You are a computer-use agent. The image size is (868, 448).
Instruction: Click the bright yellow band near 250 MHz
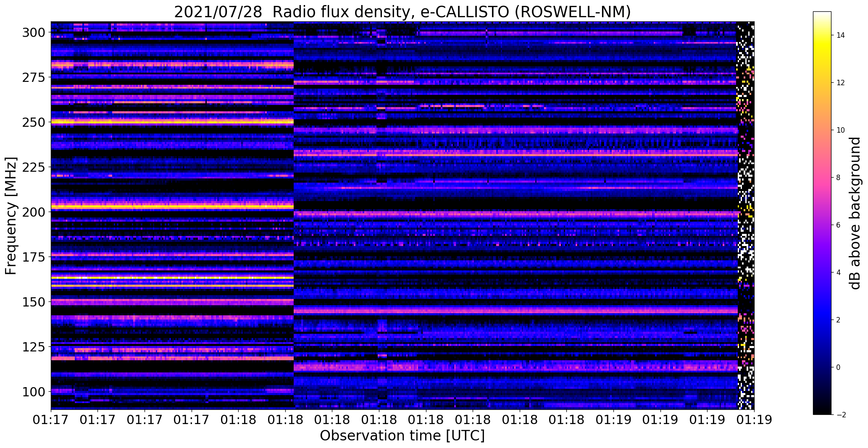172,122
